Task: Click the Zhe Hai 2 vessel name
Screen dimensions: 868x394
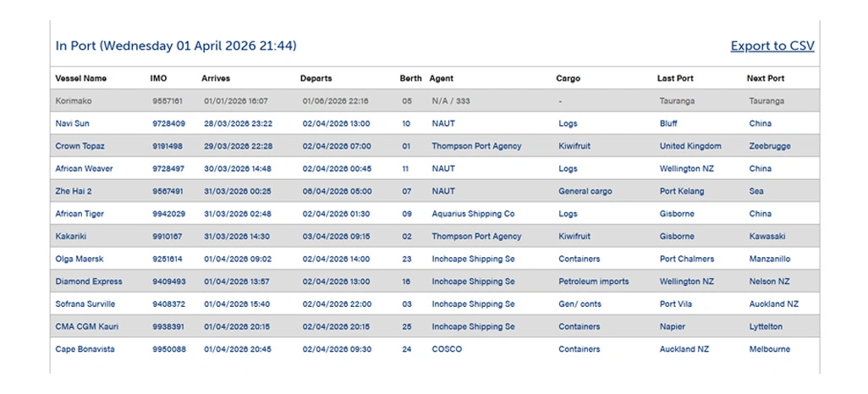Action: [x=74, y=191]
